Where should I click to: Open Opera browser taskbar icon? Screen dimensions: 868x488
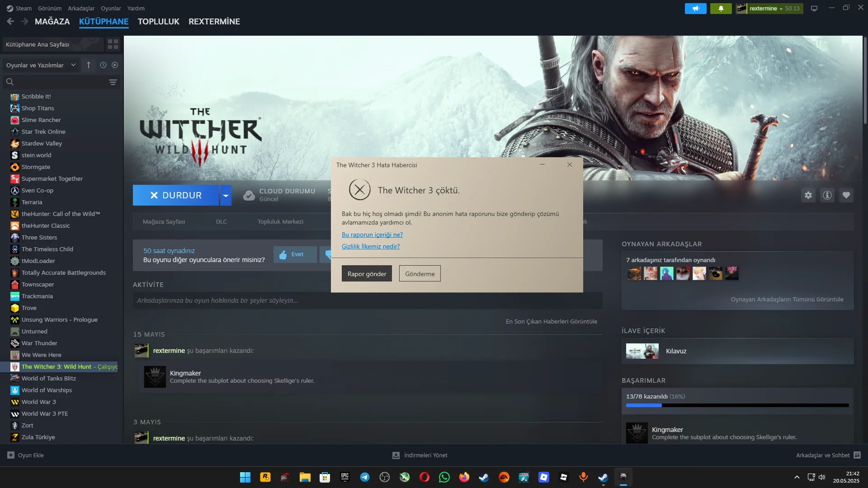[425, 477]
